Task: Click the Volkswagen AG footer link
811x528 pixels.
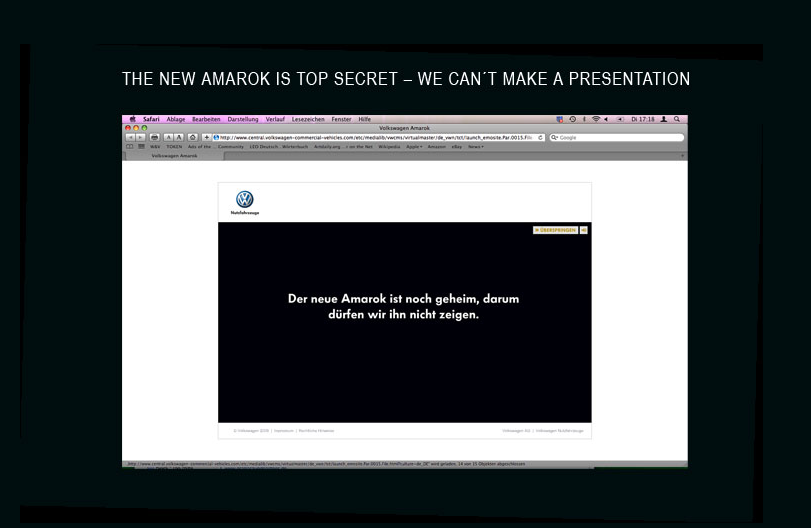Action: (x=516, y=431)
